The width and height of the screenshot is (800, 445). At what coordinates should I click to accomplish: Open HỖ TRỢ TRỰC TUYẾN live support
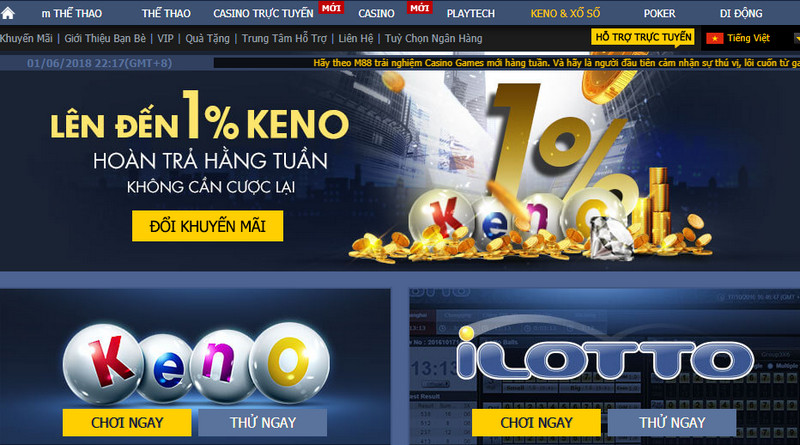[643, 37]
